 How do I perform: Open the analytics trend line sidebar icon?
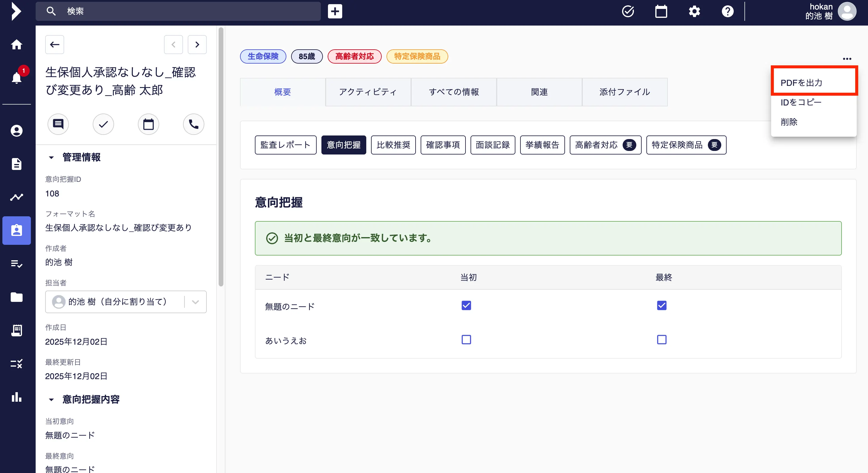click(x=17, y=197)
